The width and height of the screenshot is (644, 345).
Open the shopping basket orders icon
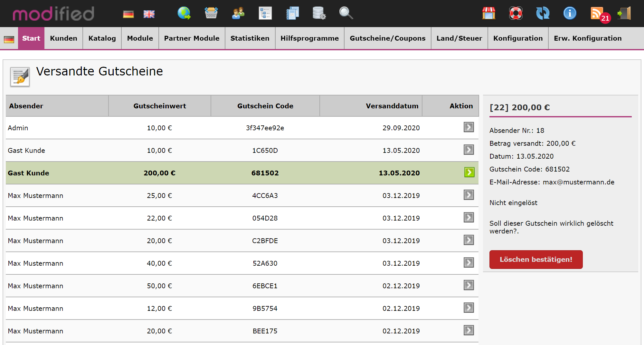(211, 13)
